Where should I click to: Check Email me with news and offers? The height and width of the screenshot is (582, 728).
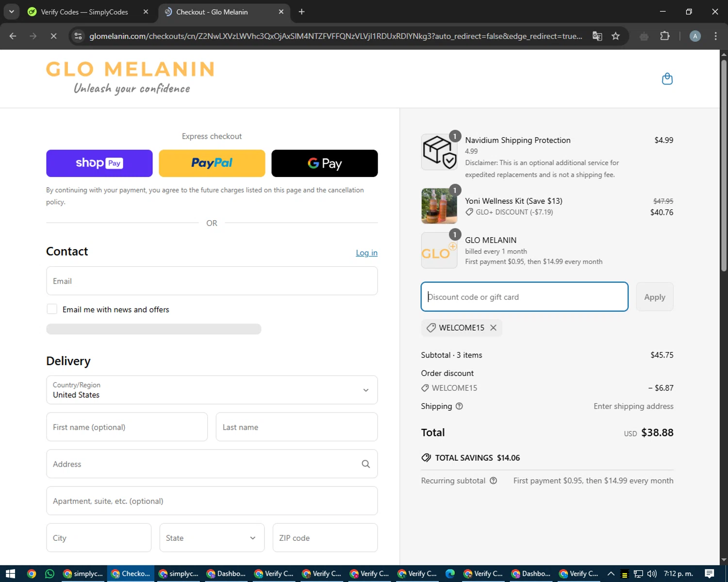click(x=52, y=309)
